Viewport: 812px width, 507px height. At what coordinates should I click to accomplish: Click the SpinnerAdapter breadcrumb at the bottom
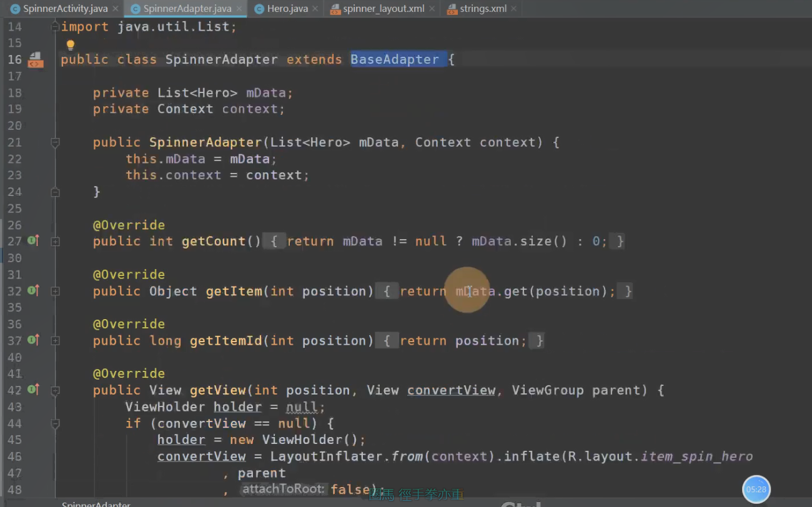[x=96, y=503]
